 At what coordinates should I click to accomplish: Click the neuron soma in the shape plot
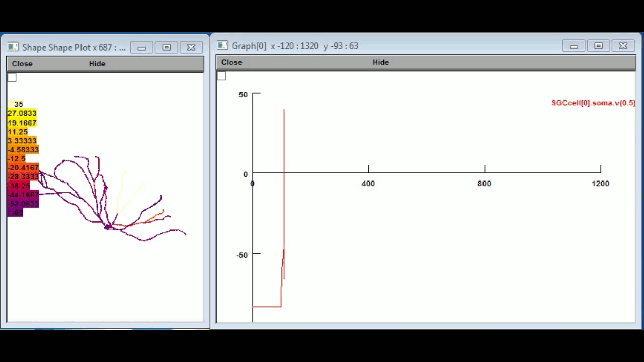click(108, 227)
